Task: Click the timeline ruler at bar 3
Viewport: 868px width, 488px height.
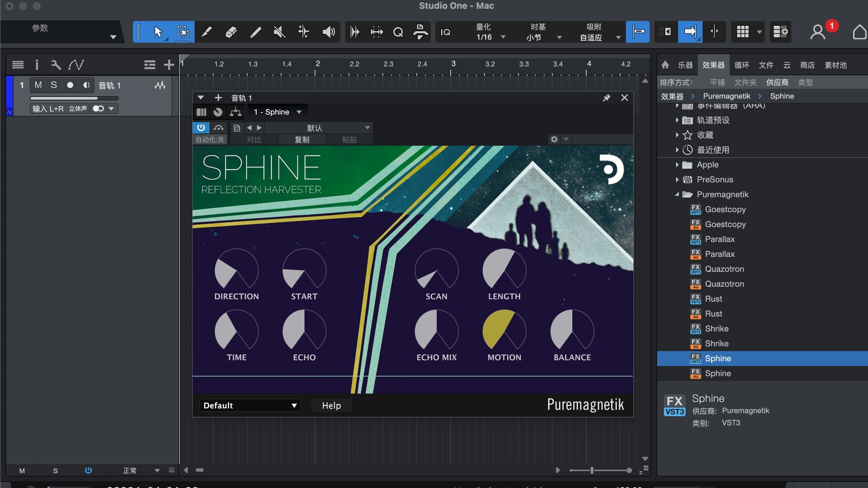Action: pyautogui.click(x=453, y=64)
